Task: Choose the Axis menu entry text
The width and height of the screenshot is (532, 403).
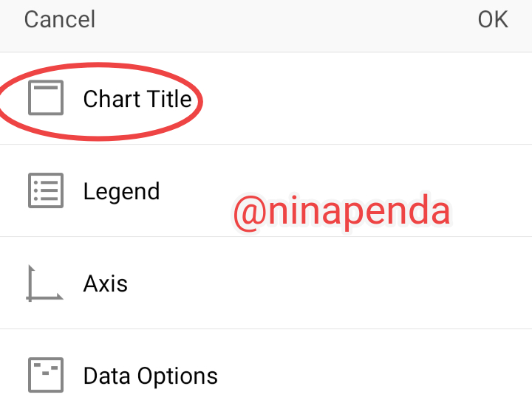Action: 106,283
